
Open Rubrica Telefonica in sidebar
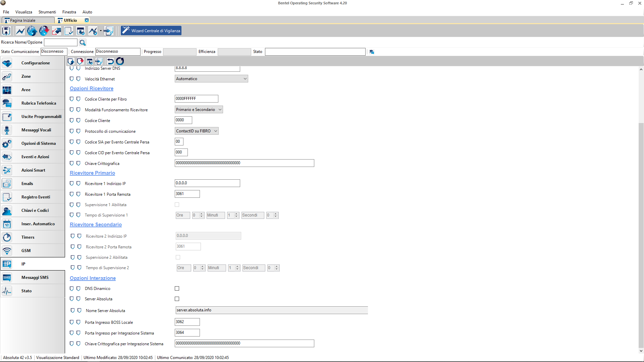pyautogui.click(x=33, y=103)
